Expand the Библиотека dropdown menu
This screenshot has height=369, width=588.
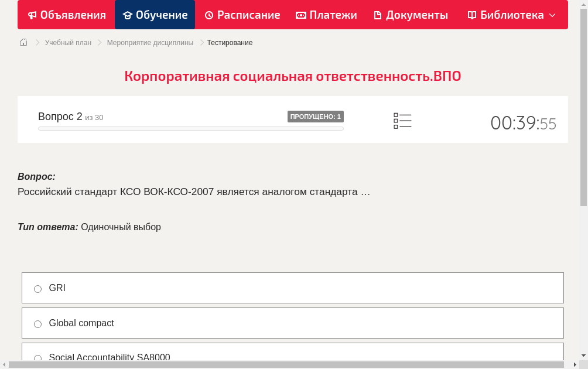pos(553,15)
